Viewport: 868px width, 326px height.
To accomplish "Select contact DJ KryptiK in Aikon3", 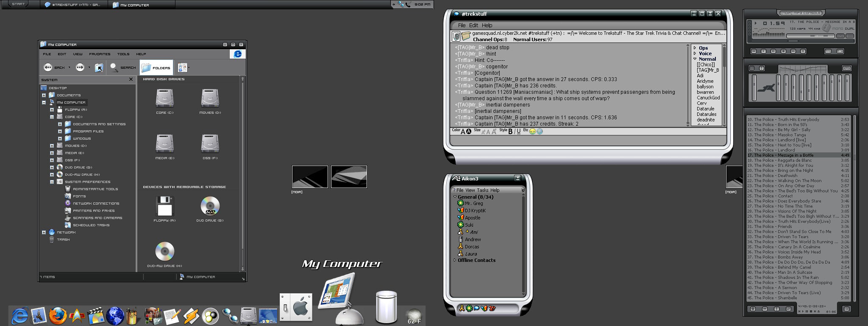I will 476,211.
